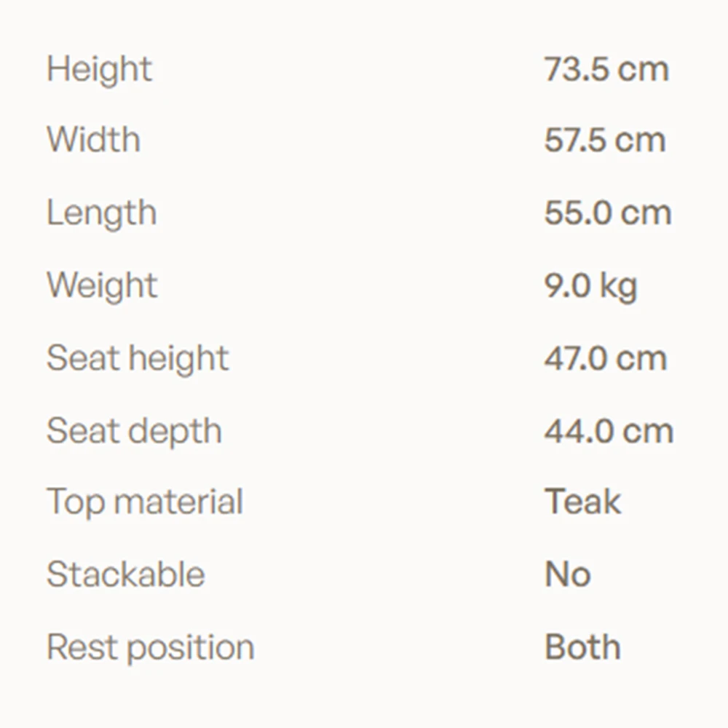Click the Width label
This screenshot has width=728, height=728.
point(93,139)
